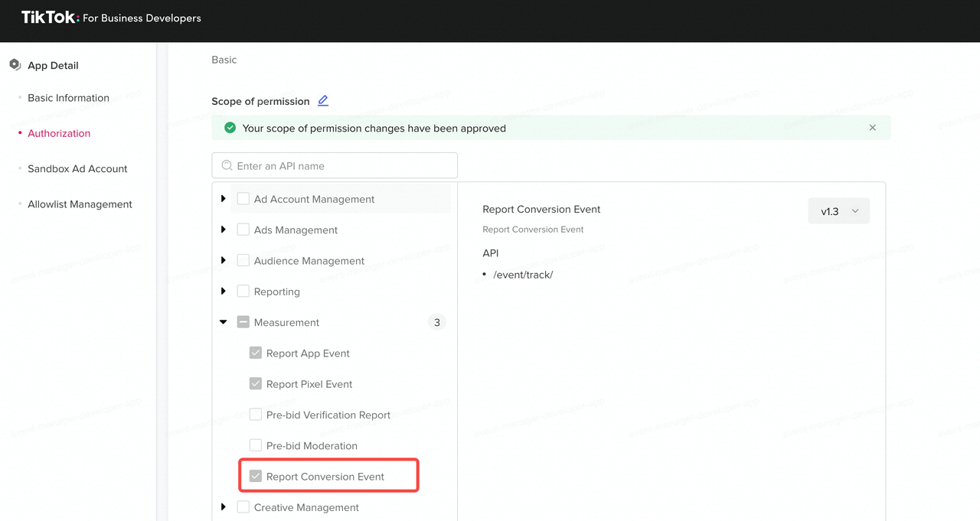Dismiss the approval notification banner
The width and height of the screenshot is (980, 521).
click(872, 128)
